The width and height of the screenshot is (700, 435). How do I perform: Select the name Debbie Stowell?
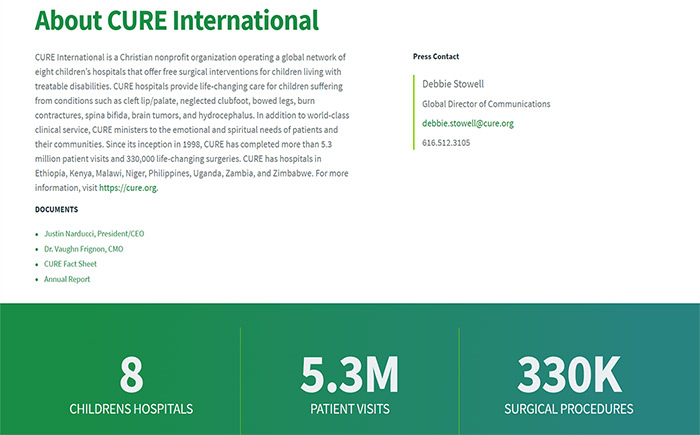point(453,84)
